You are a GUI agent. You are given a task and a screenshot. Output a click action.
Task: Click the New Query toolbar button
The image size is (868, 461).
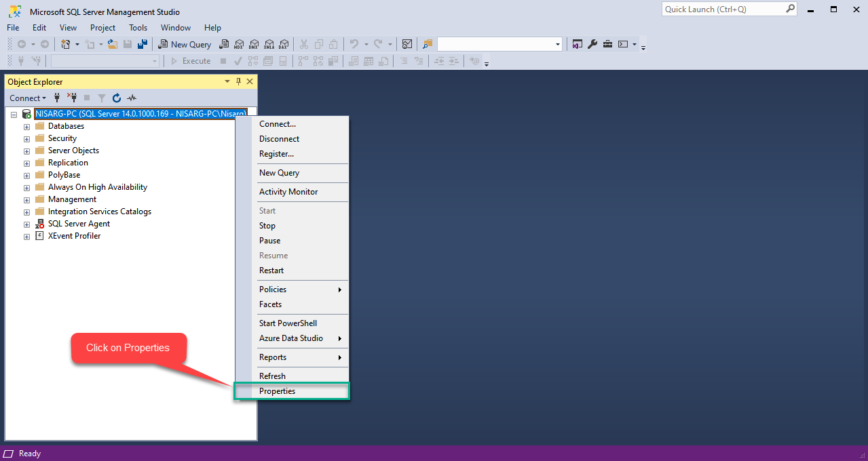185,44
